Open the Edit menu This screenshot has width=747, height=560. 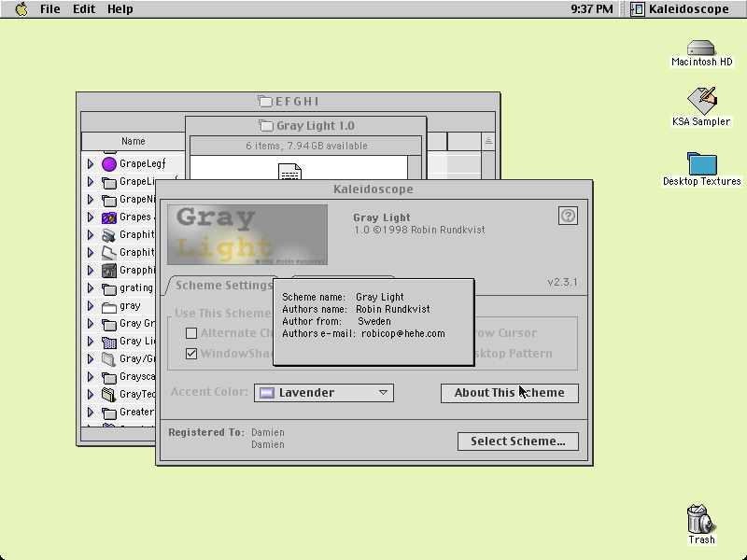pos(84,9)
